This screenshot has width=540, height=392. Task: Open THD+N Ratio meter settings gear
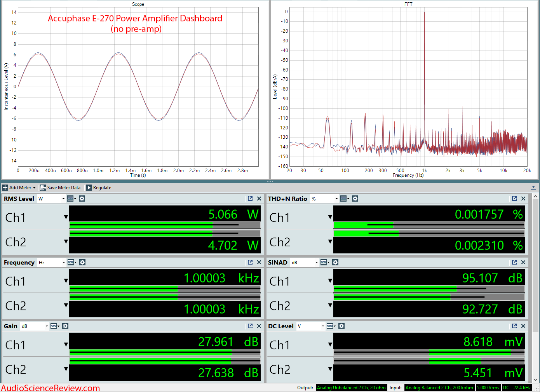[355, 199]
